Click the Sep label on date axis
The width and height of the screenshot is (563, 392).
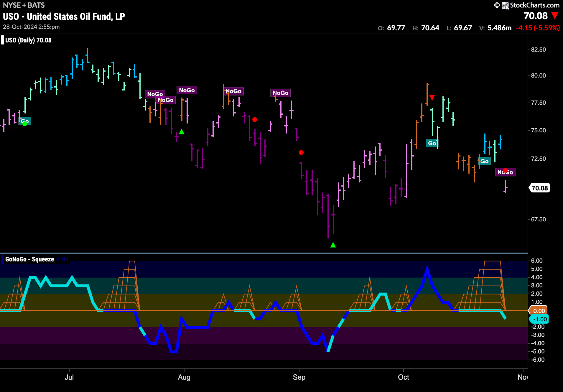[299, 377]
